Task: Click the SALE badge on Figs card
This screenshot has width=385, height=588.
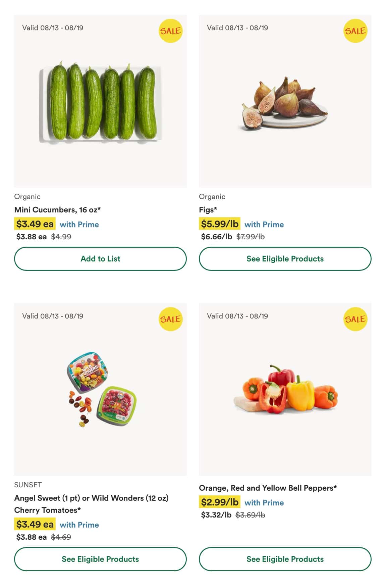Action: click(x=355, y=31)
